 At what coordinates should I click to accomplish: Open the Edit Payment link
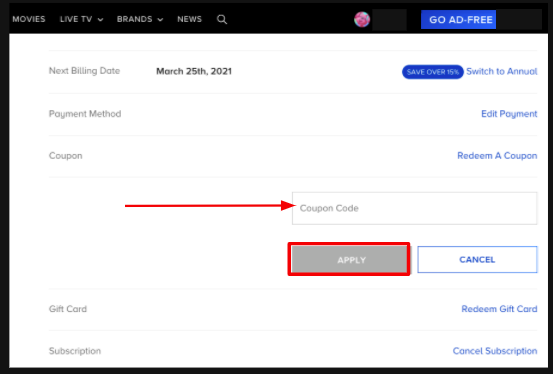coord(509,114)
